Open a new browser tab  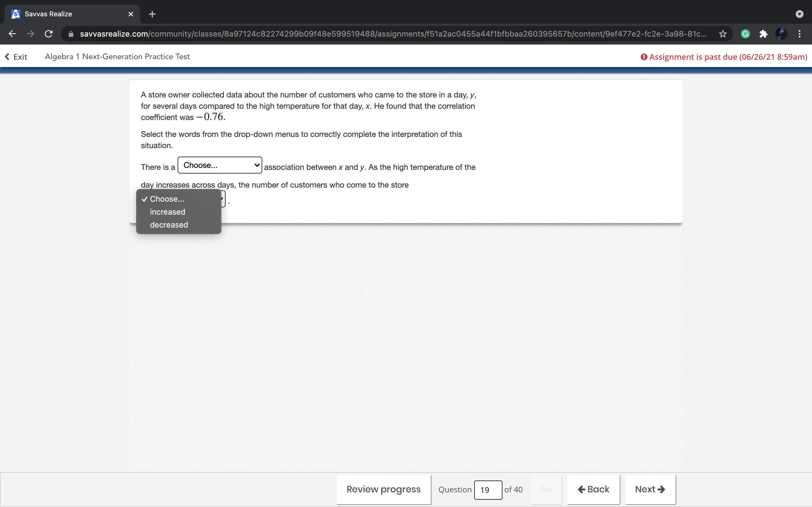152,14
